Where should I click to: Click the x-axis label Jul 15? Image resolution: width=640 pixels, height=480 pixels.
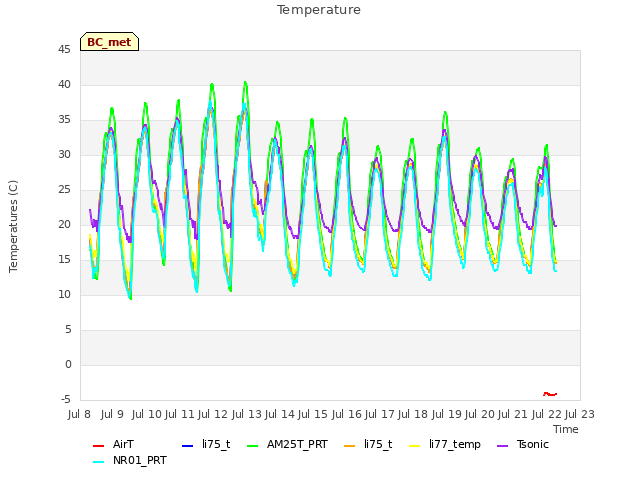(312, 414)
